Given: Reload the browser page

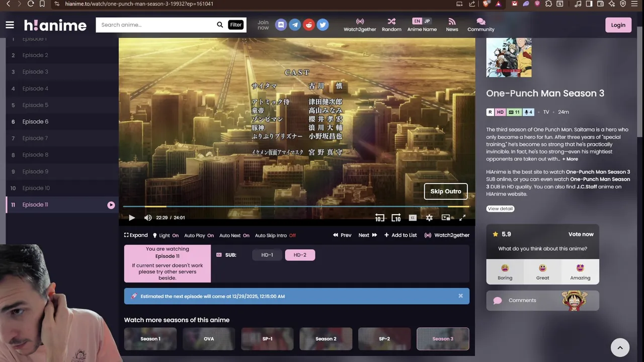Looking at the screenshot, I should (31, 4).
